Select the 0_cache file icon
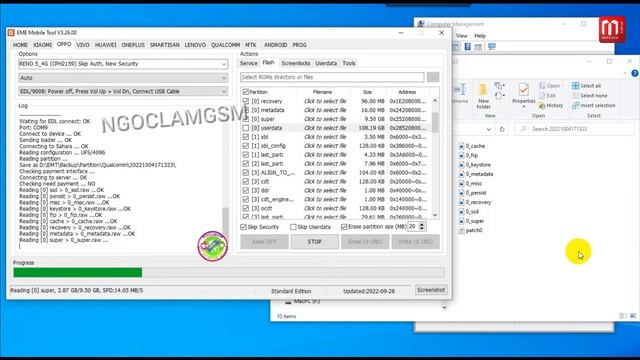 tap(461, 146)
